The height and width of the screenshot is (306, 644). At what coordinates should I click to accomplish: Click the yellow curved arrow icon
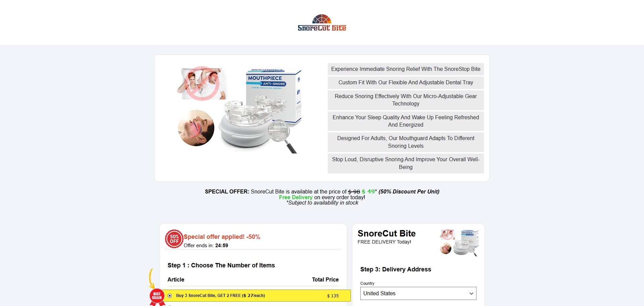(x=151, y=278)
